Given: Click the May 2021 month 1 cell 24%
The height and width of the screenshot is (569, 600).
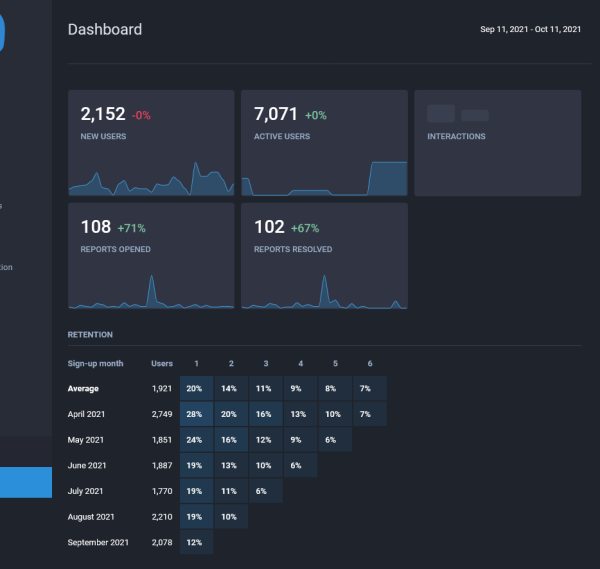Looking at the screenshot, I should (196, 440).
